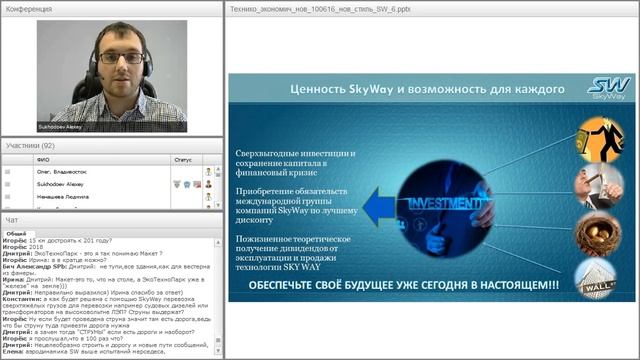Click the presentation file name title
Screen dimensions: 640x360
point(320,9)
